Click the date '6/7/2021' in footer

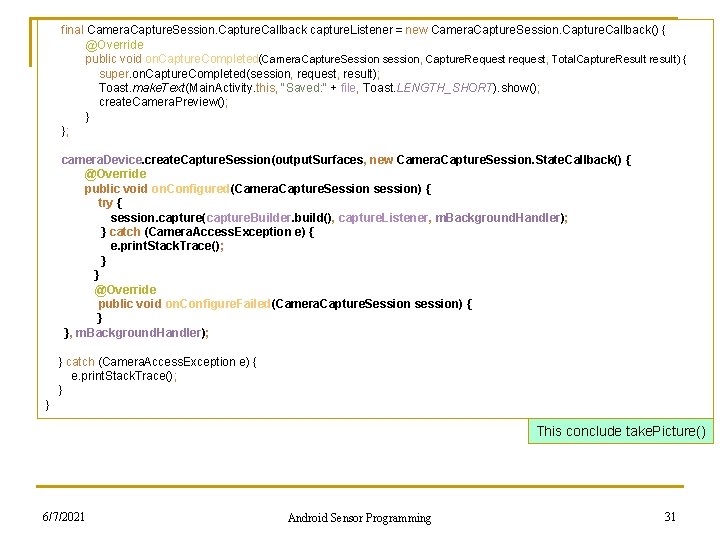63,517
